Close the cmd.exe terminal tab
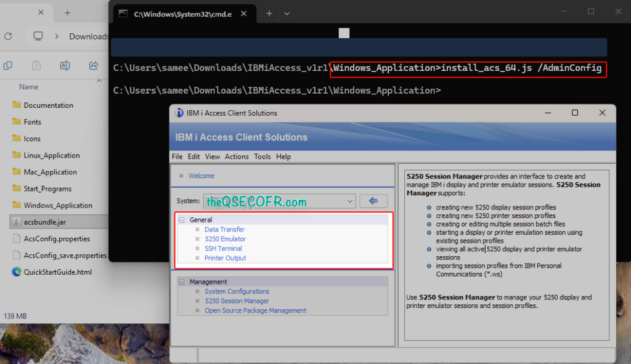 243,14
